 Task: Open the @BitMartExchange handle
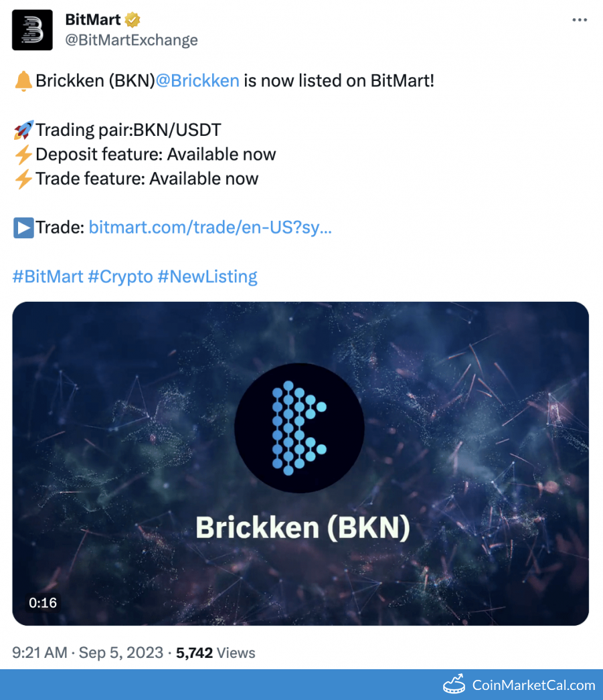[131, 40]
